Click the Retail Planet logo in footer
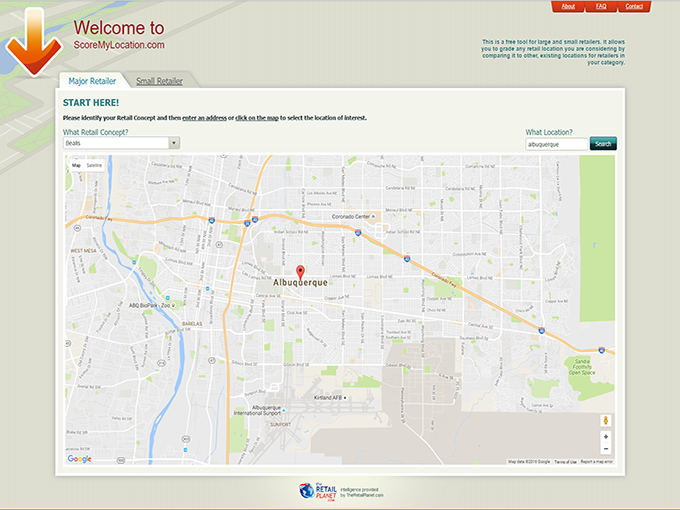The image size is (680, 510). 318,492
